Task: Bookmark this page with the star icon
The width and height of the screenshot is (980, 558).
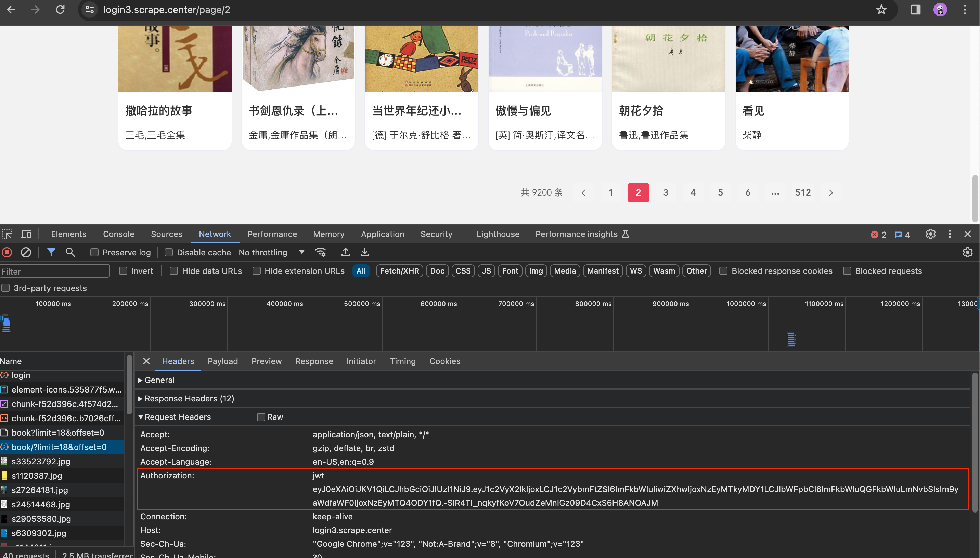Action: point(881,10)
